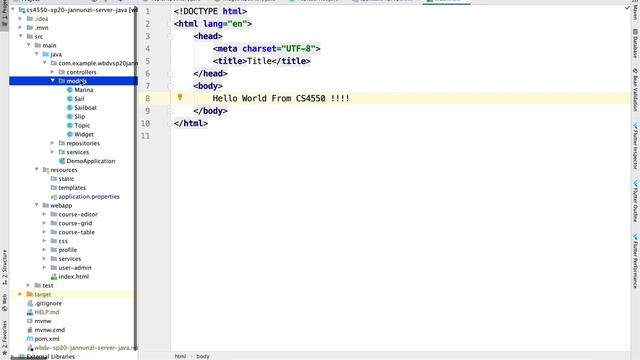This screenshot has width=640, height=360.
Task: Click the Sailboat class icon
Action: [70, 108]
